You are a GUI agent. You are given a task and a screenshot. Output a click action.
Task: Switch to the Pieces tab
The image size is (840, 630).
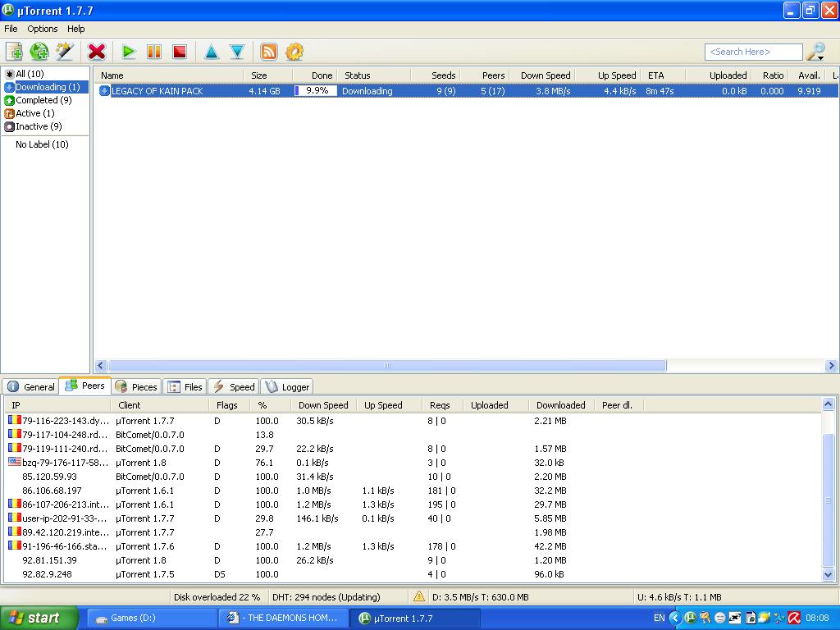tap(137, 387)
